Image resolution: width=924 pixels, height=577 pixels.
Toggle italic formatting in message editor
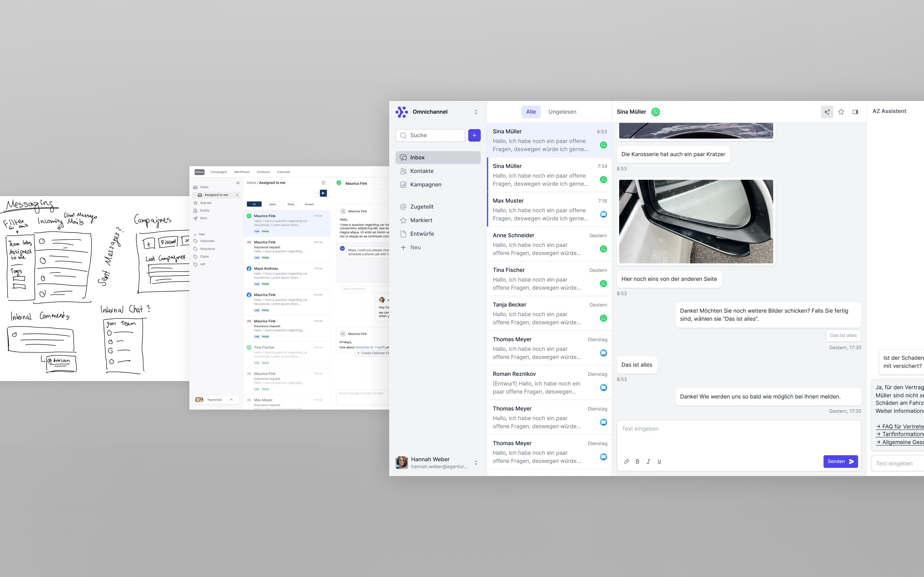(x=648, y=461)
